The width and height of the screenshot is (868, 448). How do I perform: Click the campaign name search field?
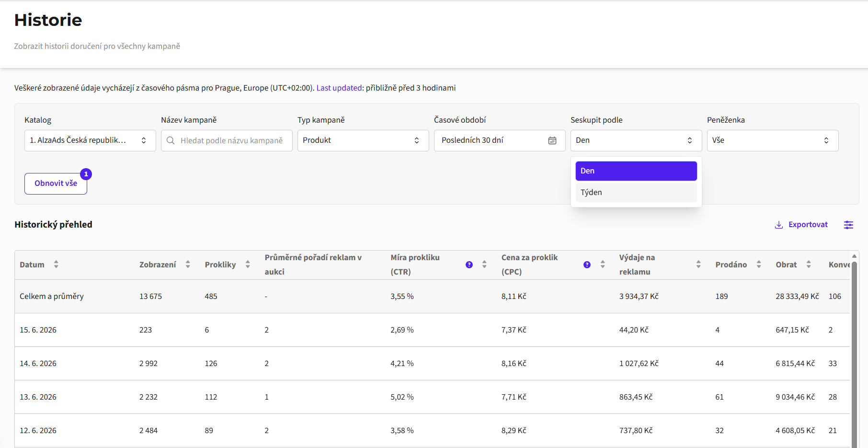[227, 140]
